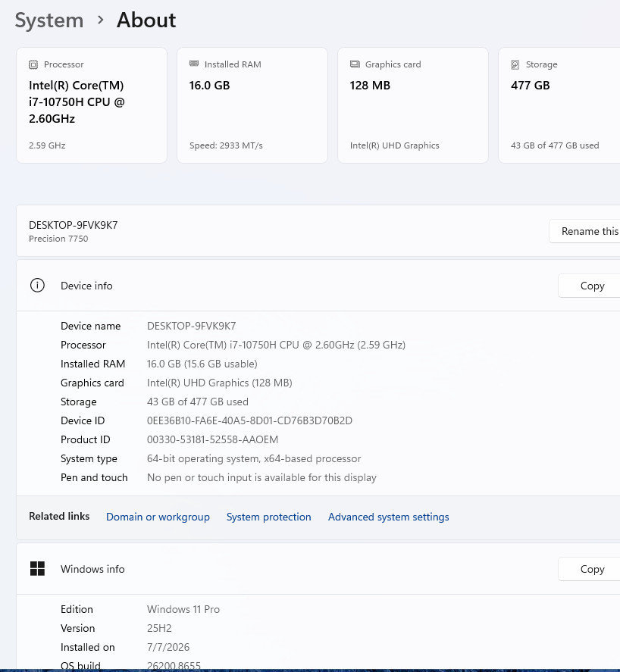Rename this PC button
This screenshot has width=620, height=672.
(x=587, y=231)
